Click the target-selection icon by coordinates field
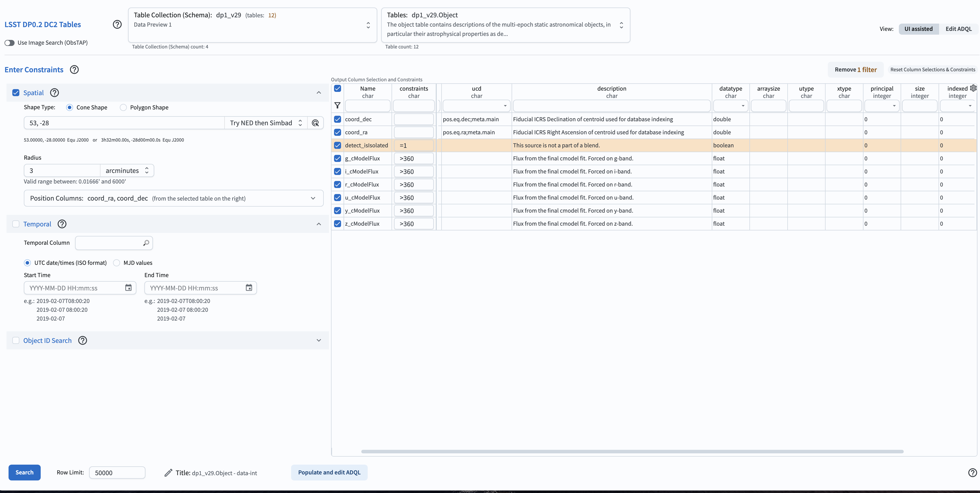The height and width of the screenshot is (493, 980). tap(315, 123)
